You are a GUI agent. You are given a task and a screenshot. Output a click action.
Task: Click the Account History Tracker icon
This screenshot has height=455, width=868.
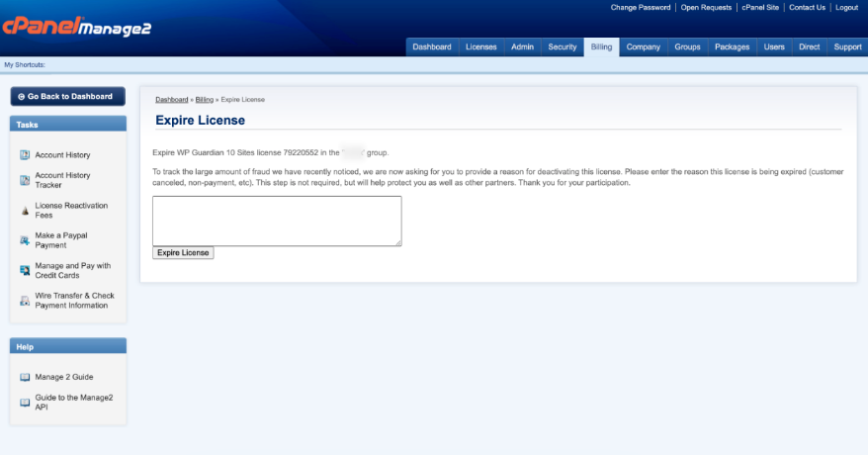coord(25,180)
